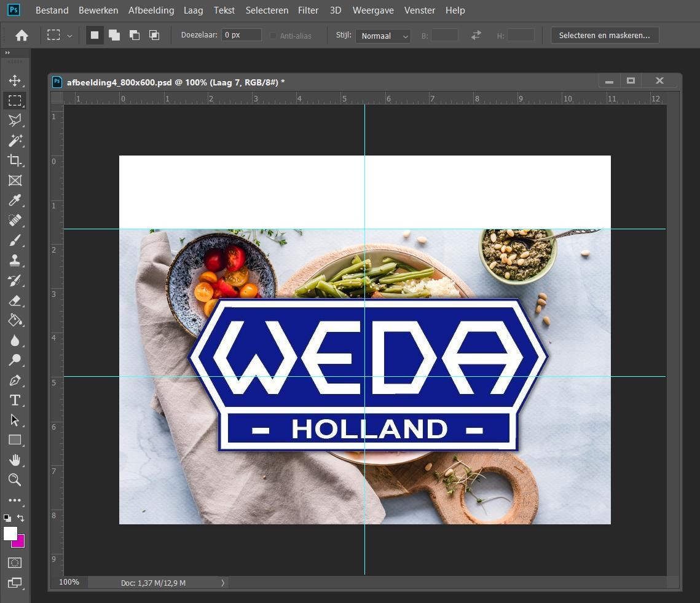Edit the 100% zoom level field
The width and height of the screenshot is (700, 603).
[x=69, y=582]
